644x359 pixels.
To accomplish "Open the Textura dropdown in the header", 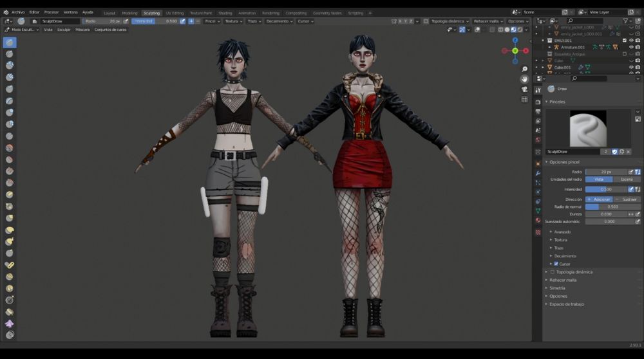I will click(x=234, y=21).
